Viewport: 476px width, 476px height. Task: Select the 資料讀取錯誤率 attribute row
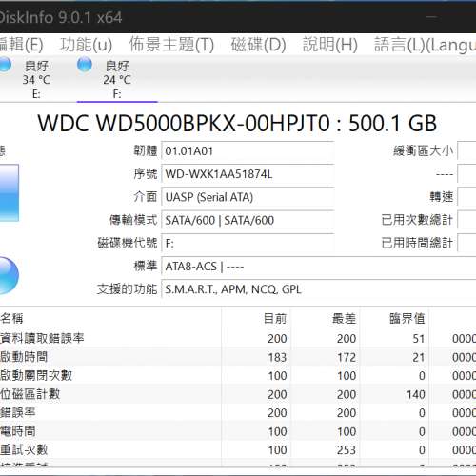click(x=238, y=338)
